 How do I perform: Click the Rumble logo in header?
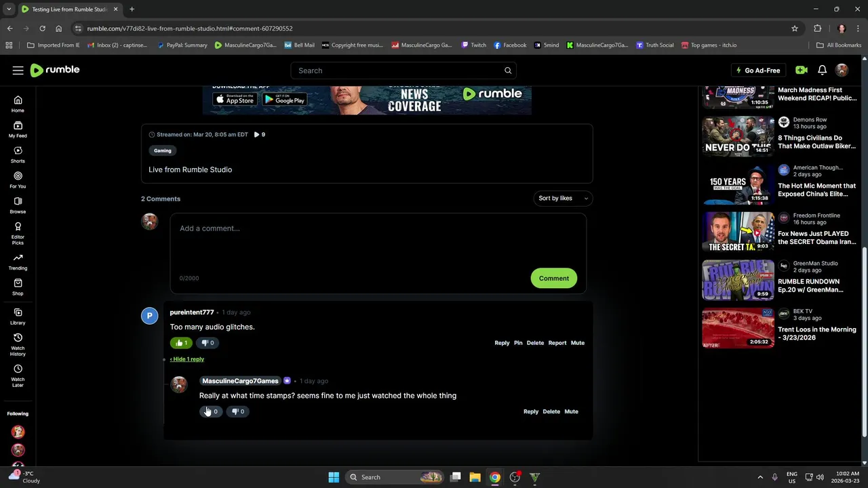(55, 70)
